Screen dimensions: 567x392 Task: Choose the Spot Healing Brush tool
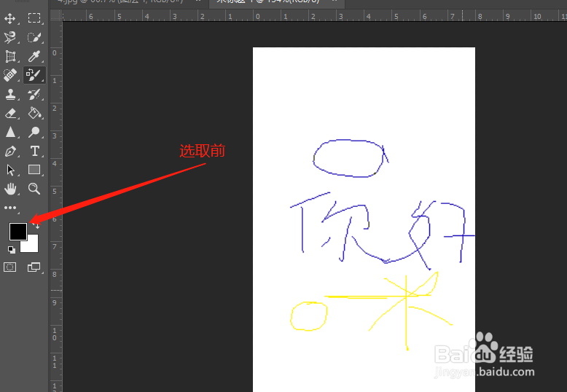click(x=9, y=75)
